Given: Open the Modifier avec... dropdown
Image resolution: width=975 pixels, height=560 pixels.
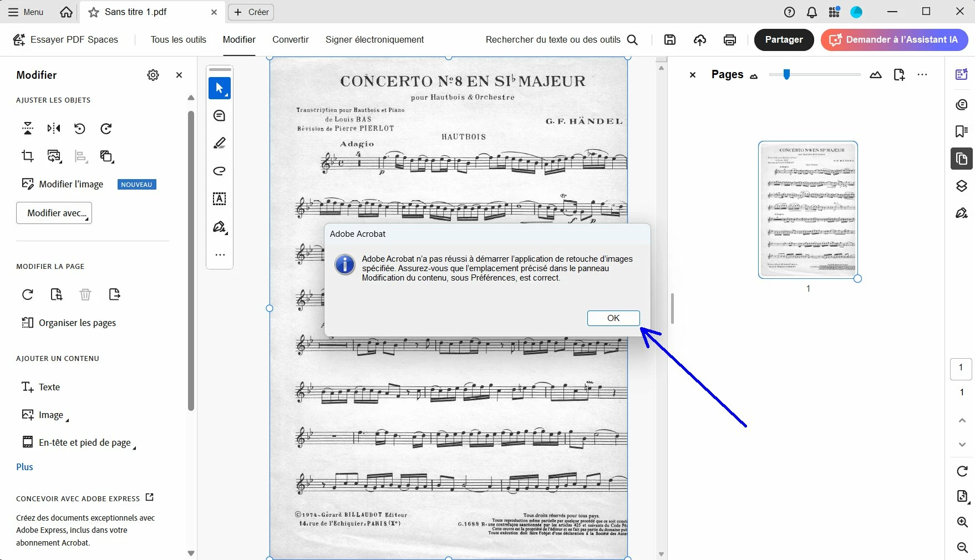Looking at the screenshot, I should [54, 213].
